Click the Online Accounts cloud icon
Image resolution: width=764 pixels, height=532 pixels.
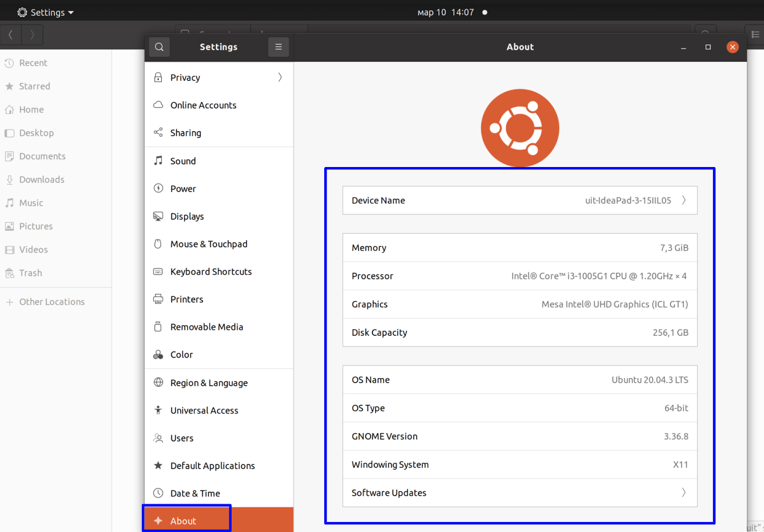click(x=158, y=104)
